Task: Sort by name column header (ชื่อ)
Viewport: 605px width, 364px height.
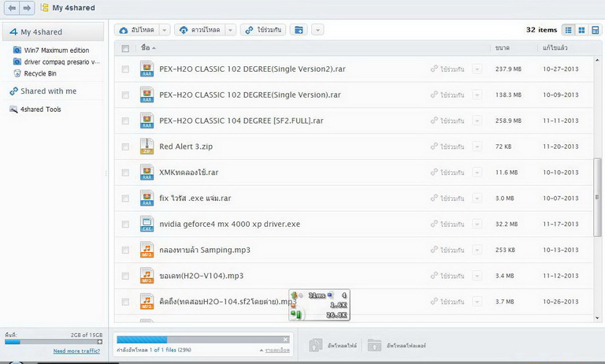Action: point(148,48)
